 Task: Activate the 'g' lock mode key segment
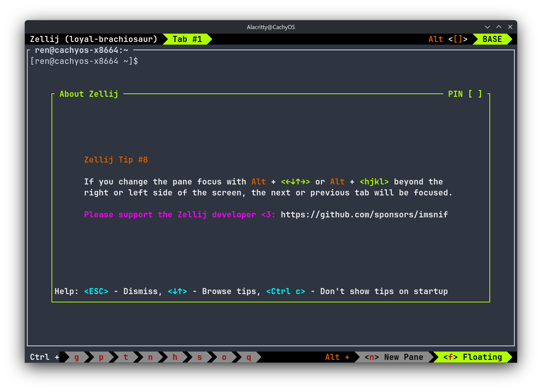coord(76,357)
